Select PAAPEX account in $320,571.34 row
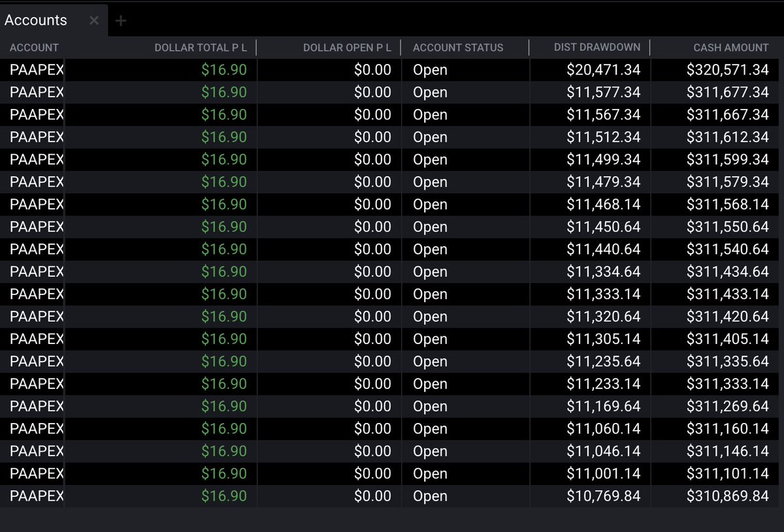The image size is (784, 532). coord(37,70)
